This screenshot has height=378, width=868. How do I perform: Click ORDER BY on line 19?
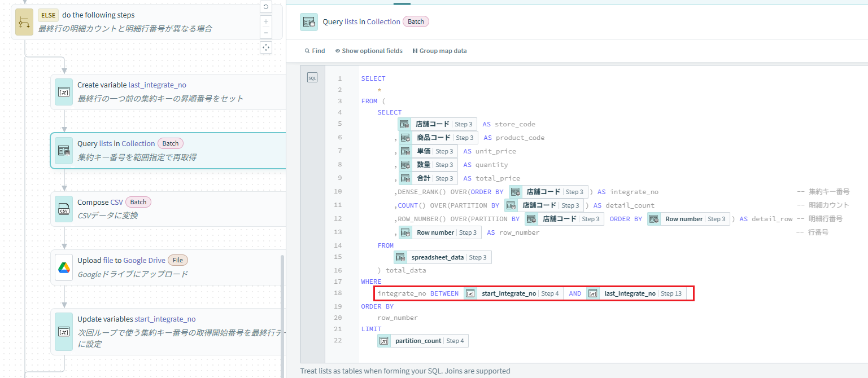(377, 306)
